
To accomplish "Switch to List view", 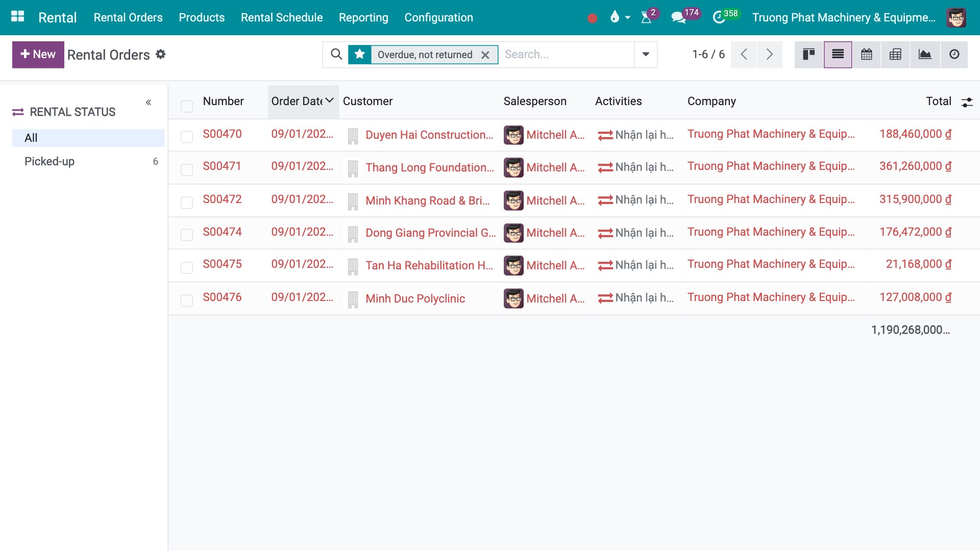I will pyautogui.click(x=838, y=55).
